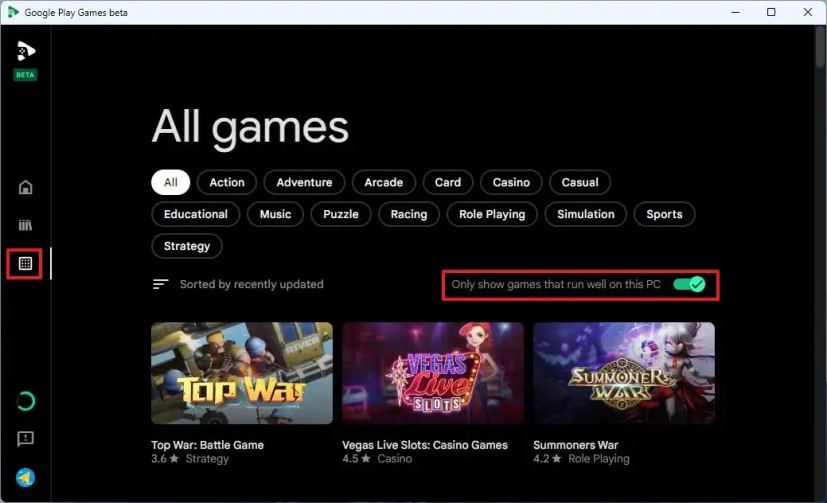827x503 pixels.
Task: Click the vertical scrollbar thumb
Action: tap(820, 46)
